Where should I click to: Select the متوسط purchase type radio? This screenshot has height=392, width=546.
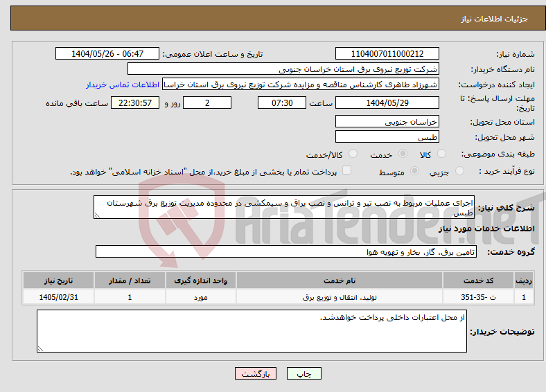[414, 171]
